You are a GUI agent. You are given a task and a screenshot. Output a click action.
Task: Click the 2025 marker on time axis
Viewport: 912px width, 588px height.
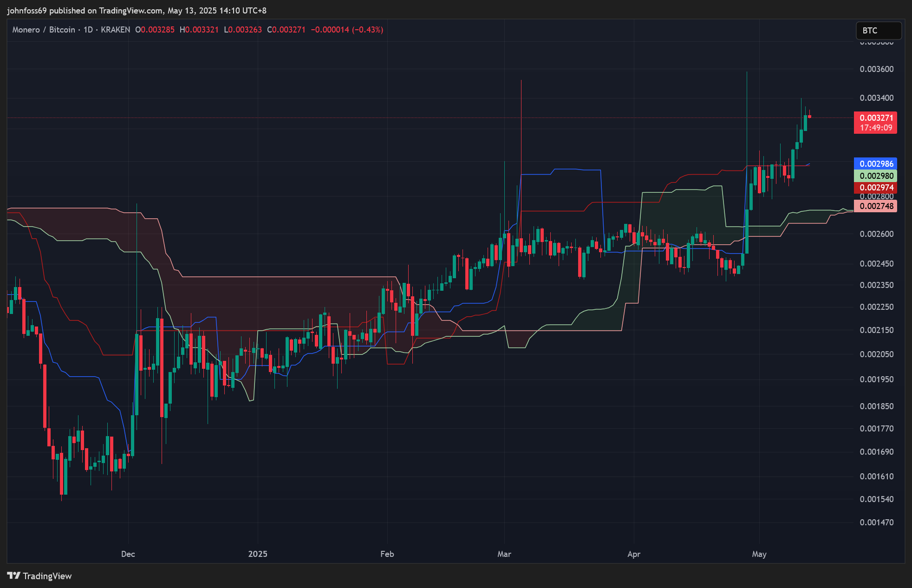[x=258, y=554]
